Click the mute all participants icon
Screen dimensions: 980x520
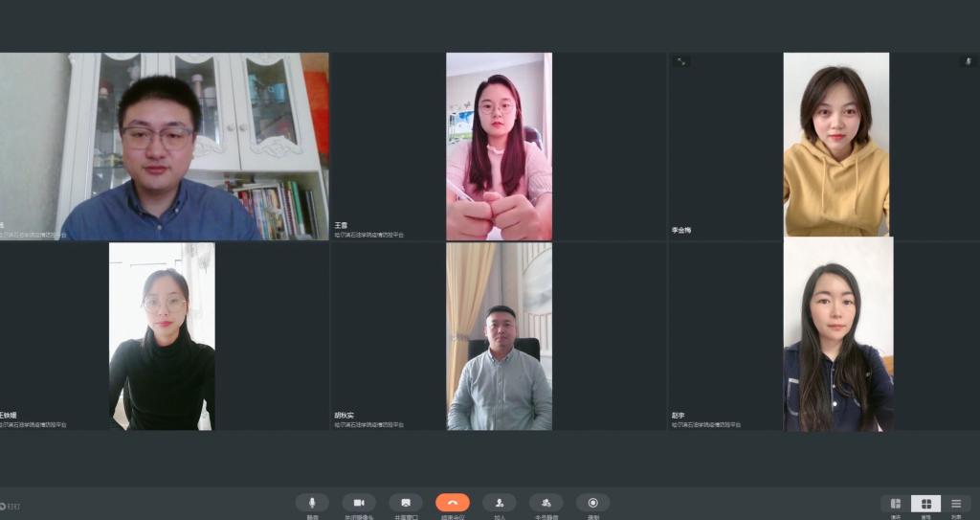[546, 503]
